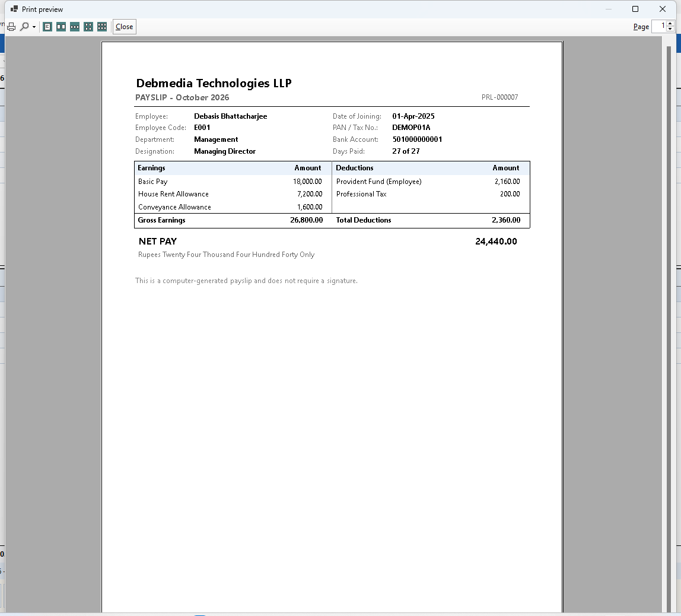This screenshot has width=681, height=616.
Task: Increase page number with up spinner
Action: (x=670, y=24)
